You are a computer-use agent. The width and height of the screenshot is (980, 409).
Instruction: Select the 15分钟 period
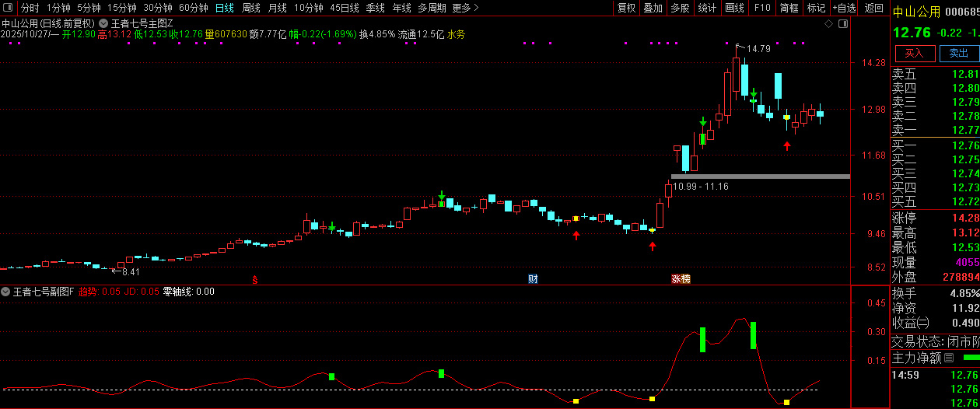click(121, 8)
